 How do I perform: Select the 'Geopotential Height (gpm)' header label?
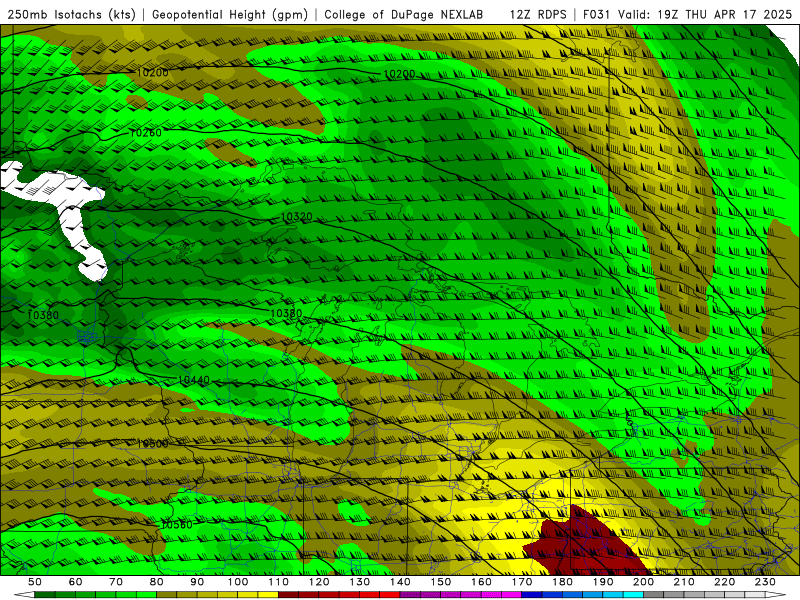coord(230,14)
